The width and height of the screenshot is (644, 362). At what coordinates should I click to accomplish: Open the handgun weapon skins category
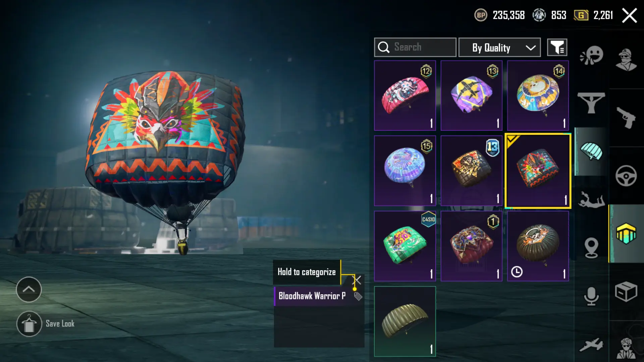pyautogui.click(x=626, y=117)
